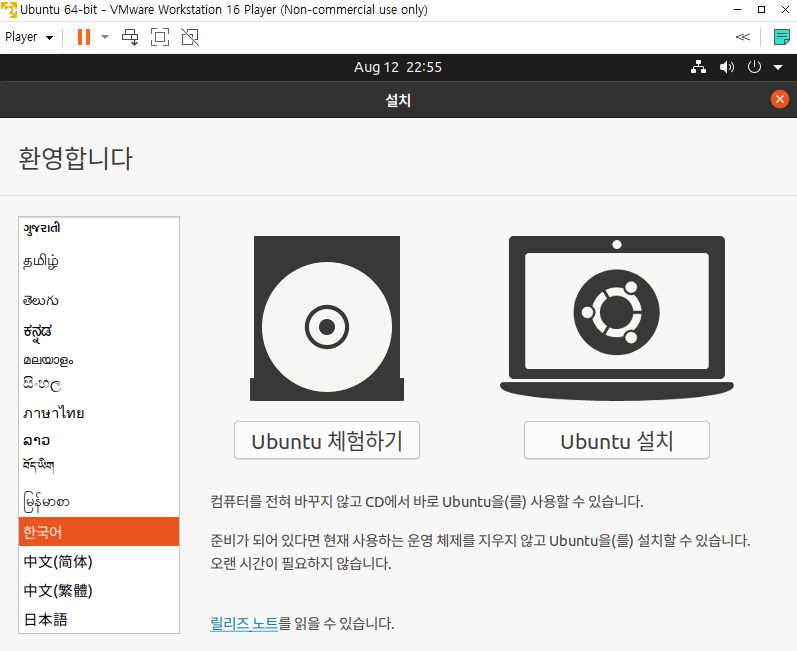Click the VMware title bar logo
Image resolution: width=797 pixels, height=651 pixels.
click(9, 10)
